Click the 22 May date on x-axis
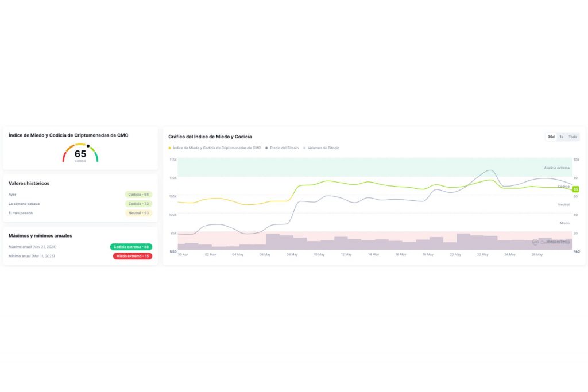588x392 pixels. tap(482, 254)
